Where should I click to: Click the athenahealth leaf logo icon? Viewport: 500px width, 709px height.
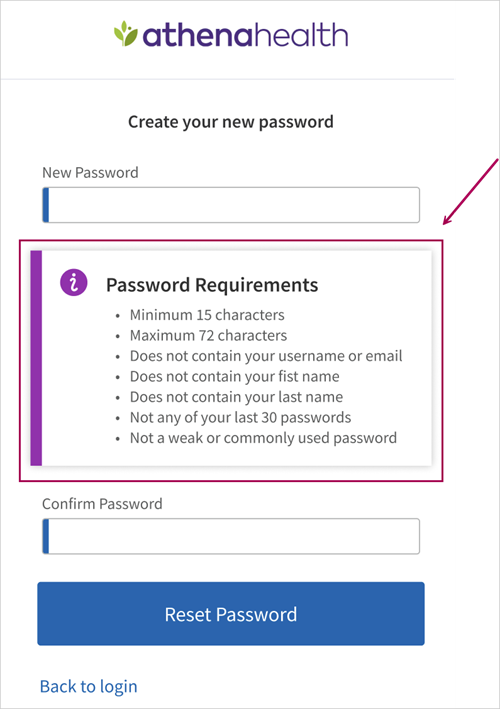tap(126, 33)
